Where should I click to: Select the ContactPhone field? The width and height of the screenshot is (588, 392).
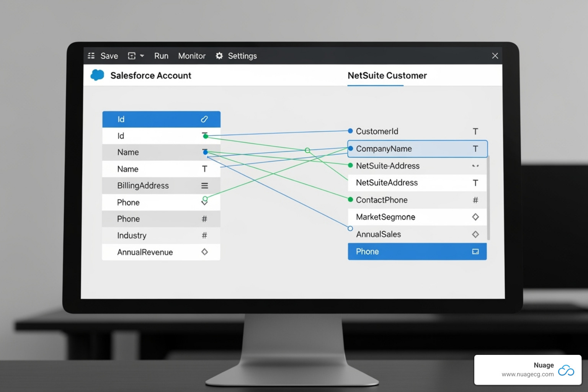coord(417,200)
